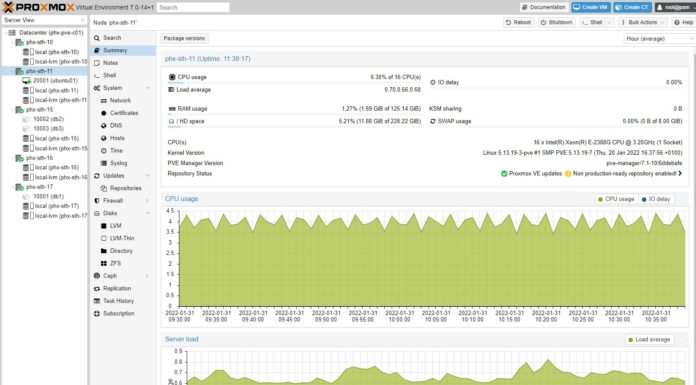
Task: Open the Task History icon entry
Action: 97,301
